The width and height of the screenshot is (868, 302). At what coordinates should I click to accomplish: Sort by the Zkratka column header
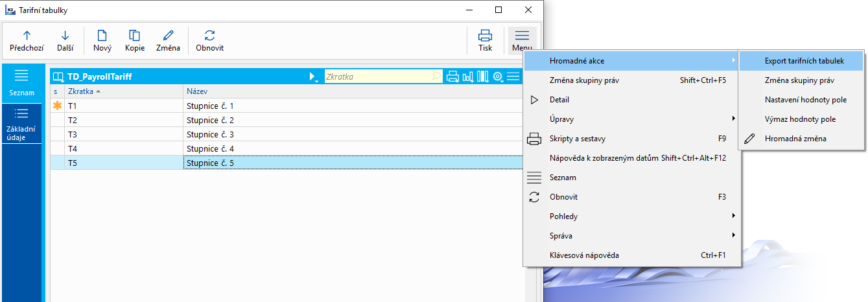(124, 91)
